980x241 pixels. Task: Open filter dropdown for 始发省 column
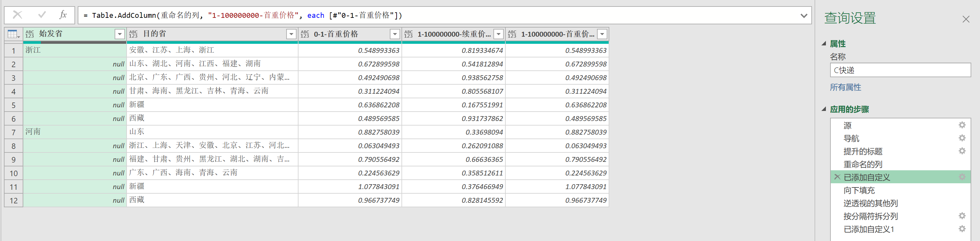120,34
